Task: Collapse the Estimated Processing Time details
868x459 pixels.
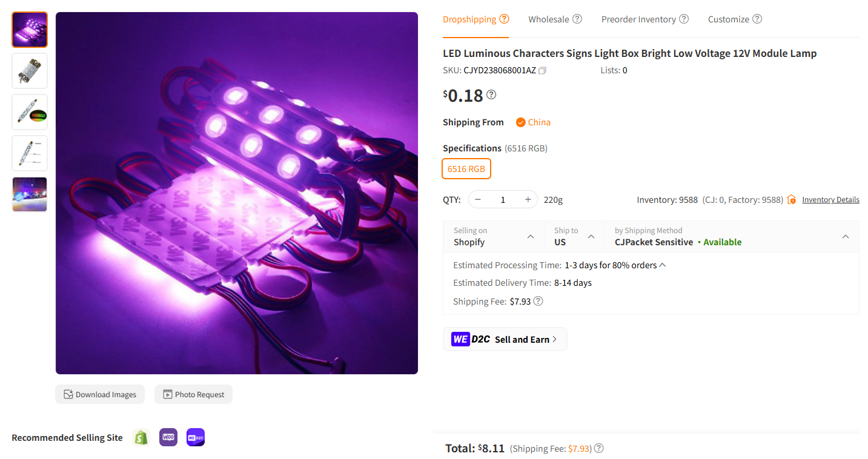Action: coord(662,265)
